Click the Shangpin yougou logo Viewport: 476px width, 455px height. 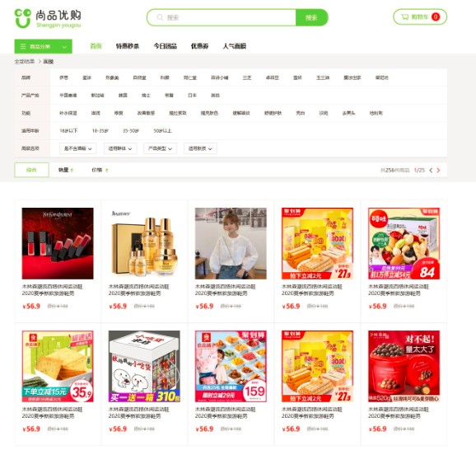coord(48,18)
